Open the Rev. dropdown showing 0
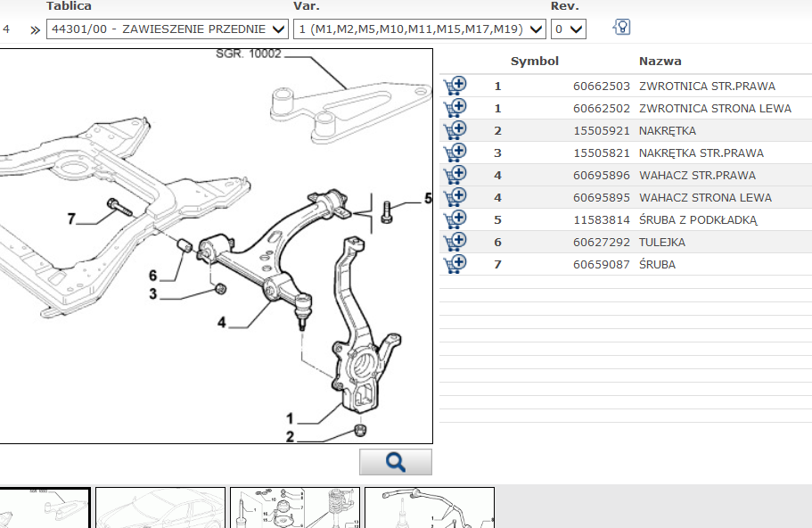 point(569,29)
